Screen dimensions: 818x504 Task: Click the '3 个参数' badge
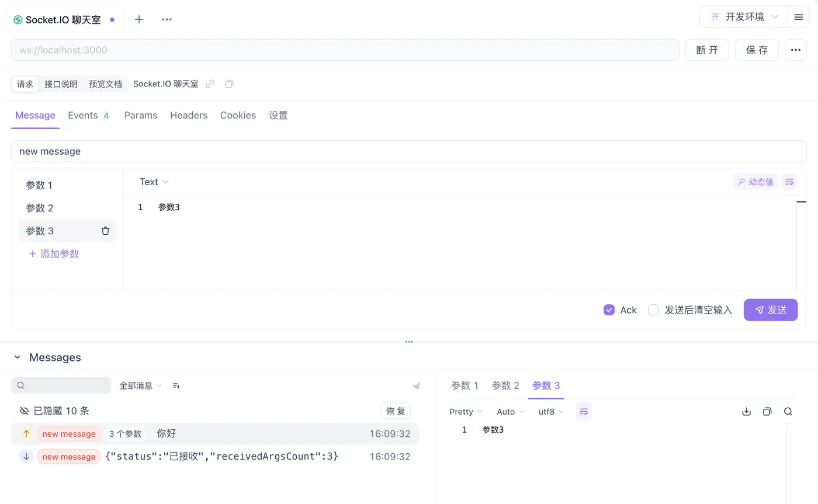click(x=126, y=434)
